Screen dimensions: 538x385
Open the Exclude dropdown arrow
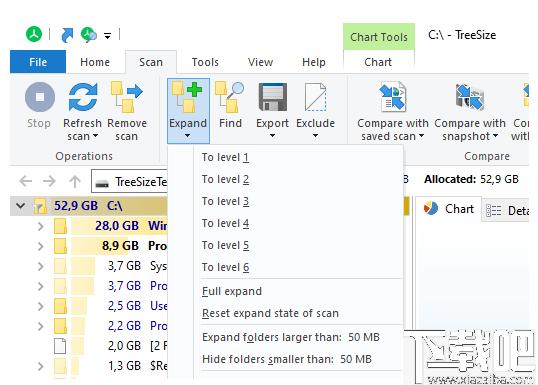pyautogui.click(x=315, y=136)
